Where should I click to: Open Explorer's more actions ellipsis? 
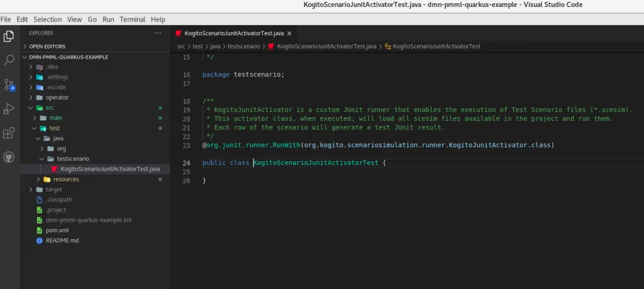(x=158, y=33)
